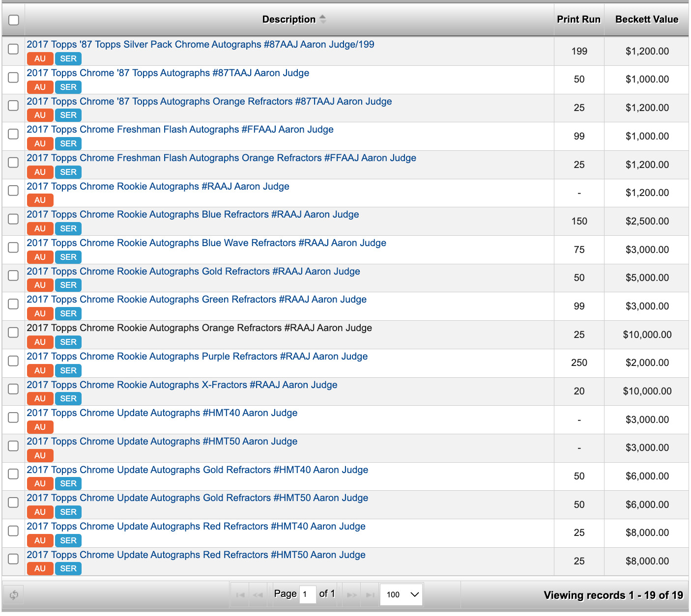Click the X-Fractors row's $10,000.00 value

pyautogui.click(x=647, y=391)
